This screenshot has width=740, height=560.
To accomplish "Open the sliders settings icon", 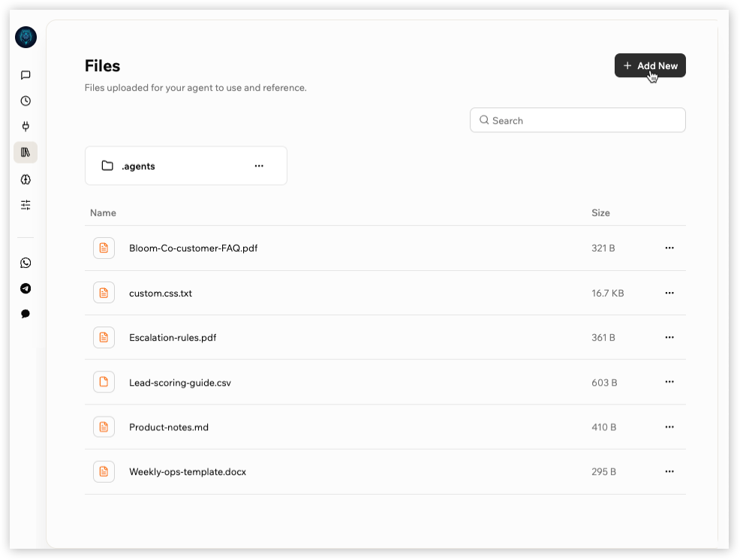I will coord(26,205).
